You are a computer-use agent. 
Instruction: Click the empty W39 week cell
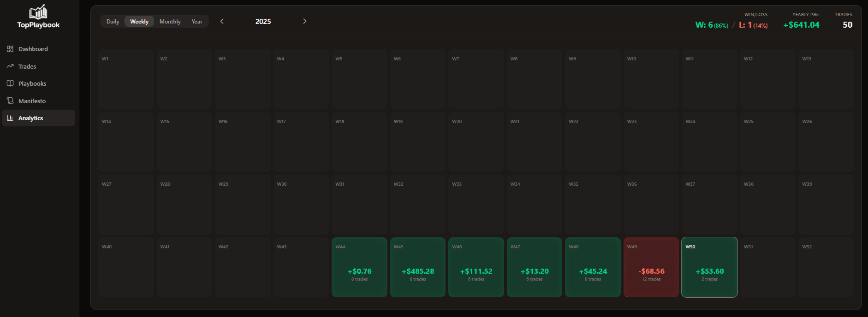826,205
